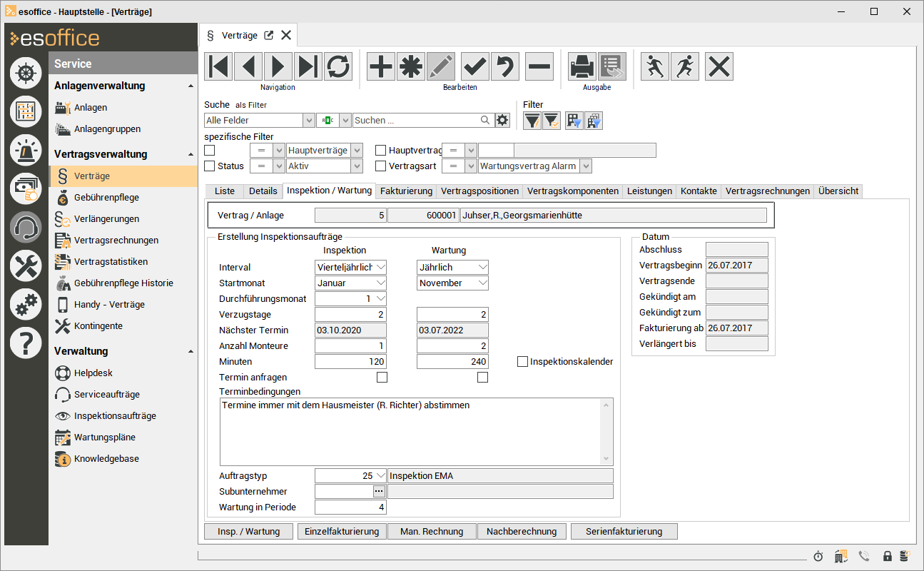Enable the Status filter checkbox

pyautogui.click(x=210, y=166)
